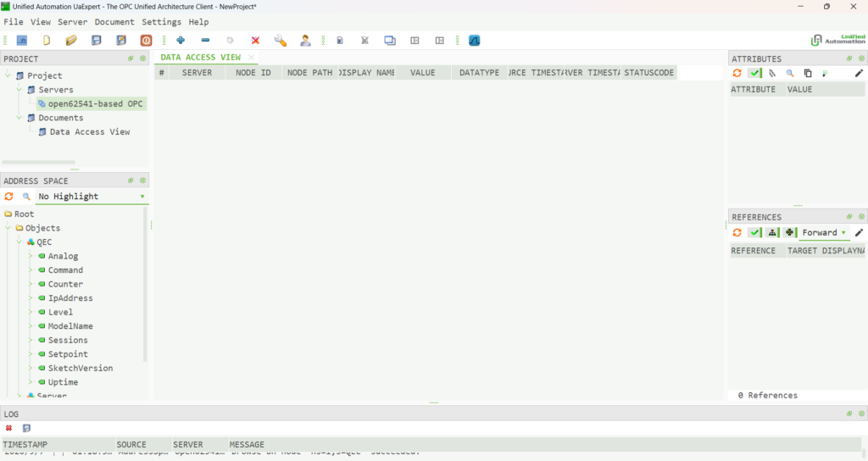The height and width of the screenshot is (461, 868).
Task: Open the Document menu
Action: (114, 21)
